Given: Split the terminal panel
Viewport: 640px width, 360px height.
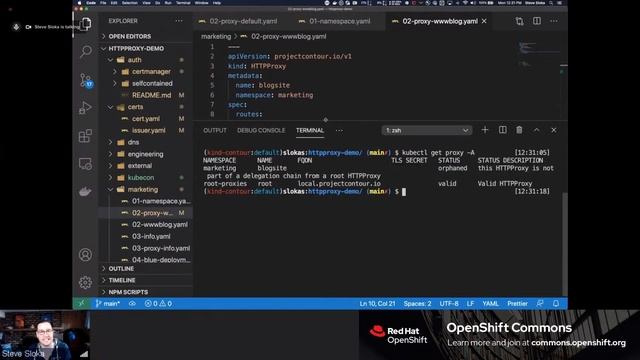Looking at the screenshot, I should (x=502, y=130).
